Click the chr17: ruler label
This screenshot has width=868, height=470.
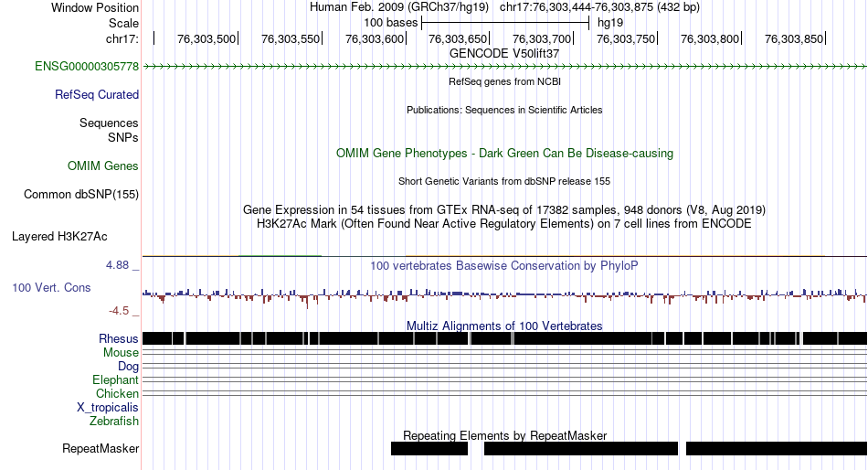(122, 38)
